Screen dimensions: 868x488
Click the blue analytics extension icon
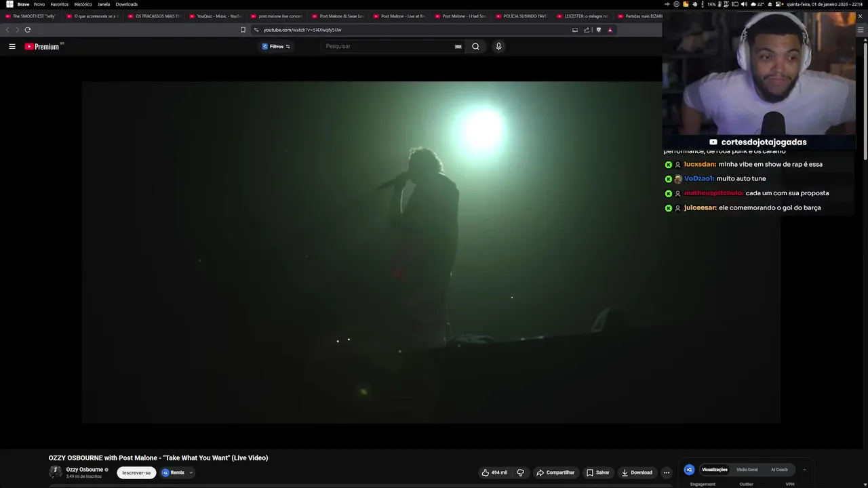point(689,470)
